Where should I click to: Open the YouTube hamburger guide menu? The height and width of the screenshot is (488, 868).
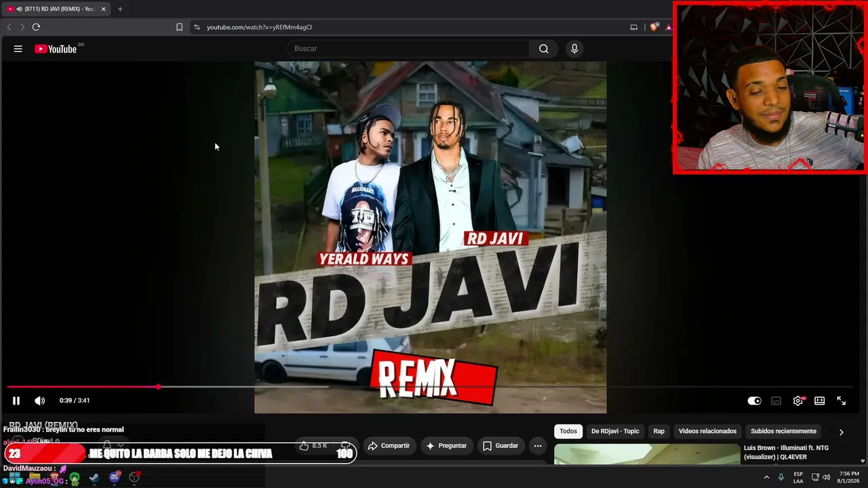pyautogui.click(x=18, y=49)
